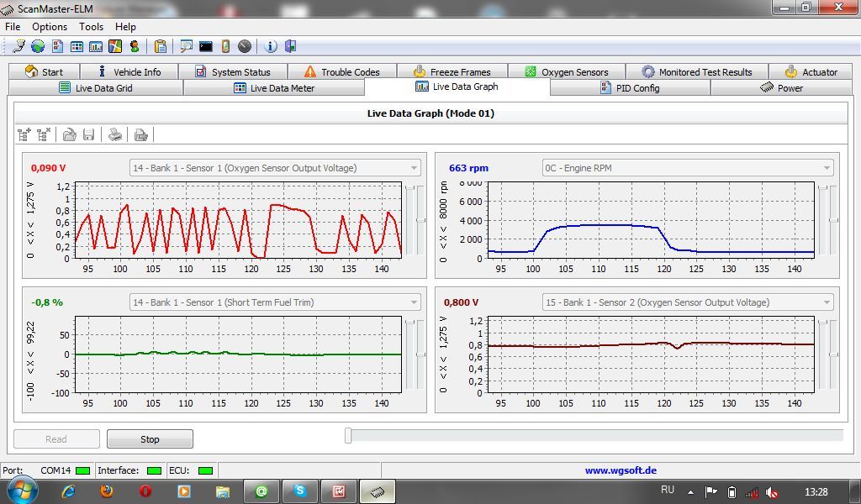Screen dimensions: 861x504
Task: Click the horizontal slider next to the Stop button
Action: pyautogui.click(x=349, y=435)
